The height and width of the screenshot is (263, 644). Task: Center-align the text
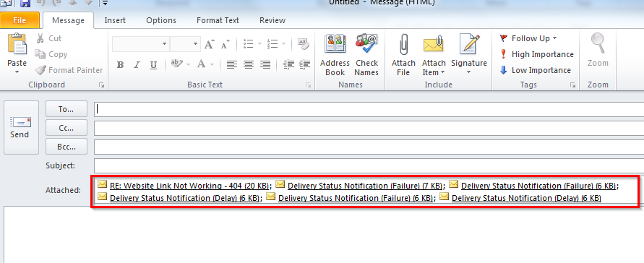click(248, 65)
